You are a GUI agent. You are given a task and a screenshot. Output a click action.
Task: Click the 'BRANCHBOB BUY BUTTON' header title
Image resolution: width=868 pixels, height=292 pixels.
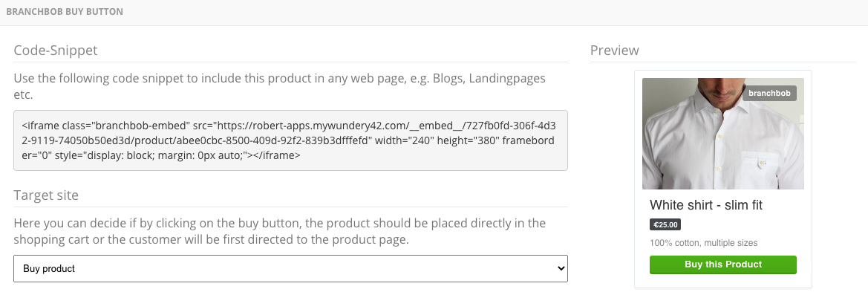coord(65,12)
